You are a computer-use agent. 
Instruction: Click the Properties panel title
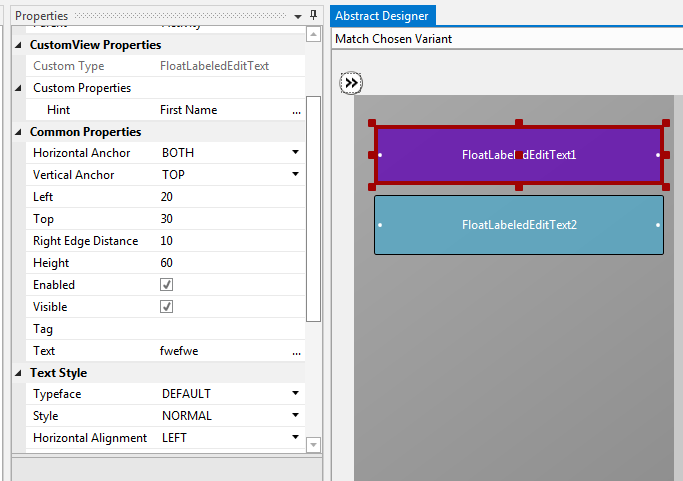coord(41,16)
